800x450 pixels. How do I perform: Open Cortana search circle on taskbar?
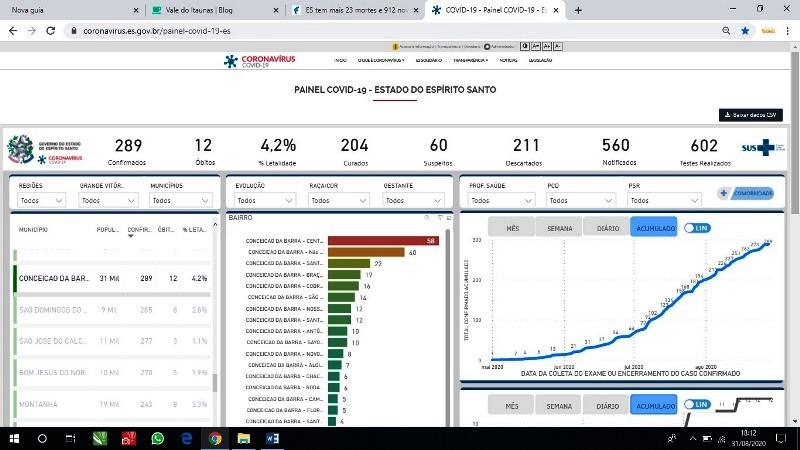(x=42, y=438)
